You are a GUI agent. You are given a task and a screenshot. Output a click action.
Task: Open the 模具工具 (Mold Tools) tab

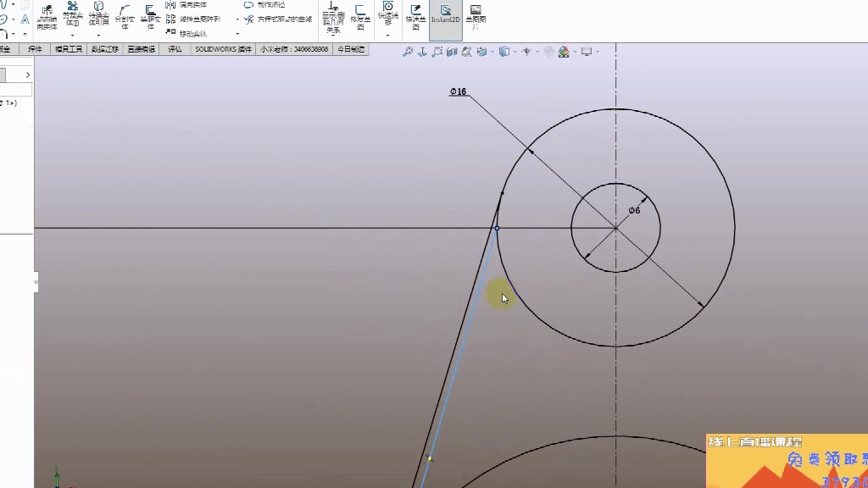[69, 49]
